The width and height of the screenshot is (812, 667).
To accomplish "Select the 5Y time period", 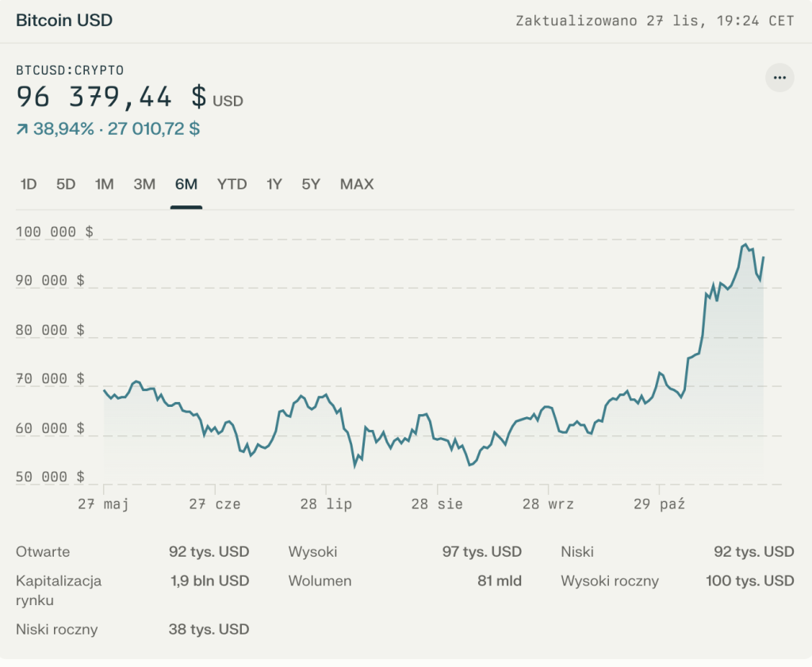I will 310,184.
